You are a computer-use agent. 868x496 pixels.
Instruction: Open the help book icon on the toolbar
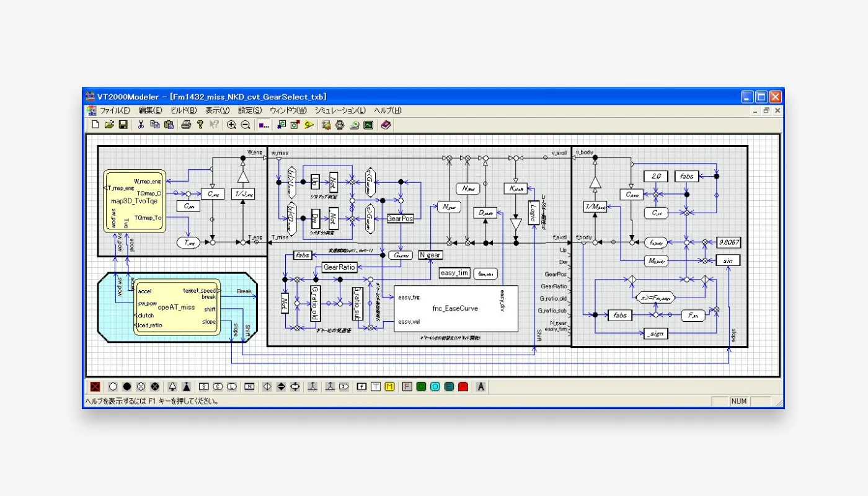[386, 125]
